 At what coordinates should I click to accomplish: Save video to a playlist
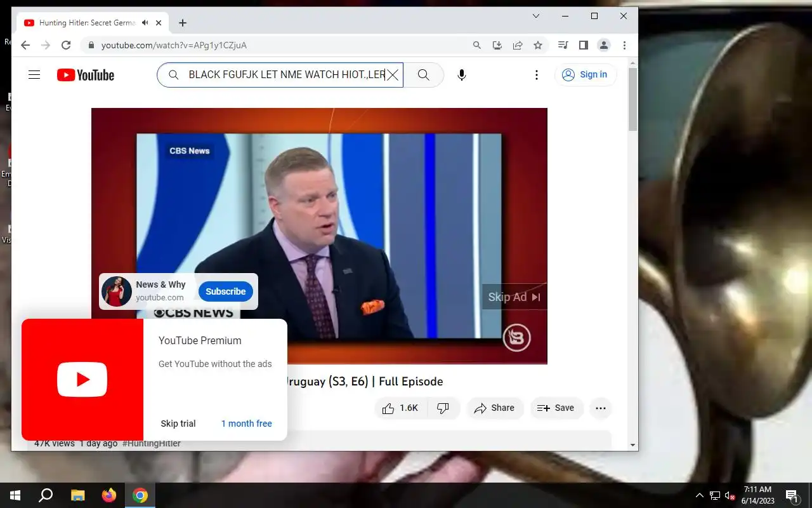556,408
